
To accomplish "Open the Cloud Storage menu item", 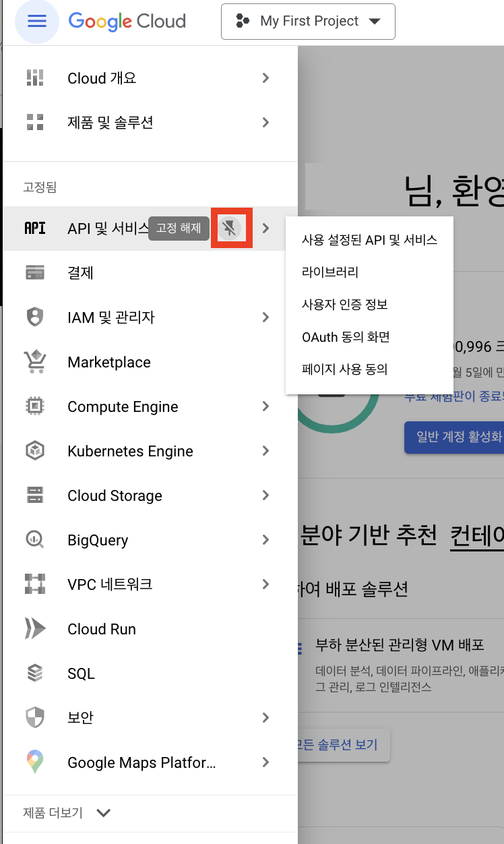I will (150, 495).
